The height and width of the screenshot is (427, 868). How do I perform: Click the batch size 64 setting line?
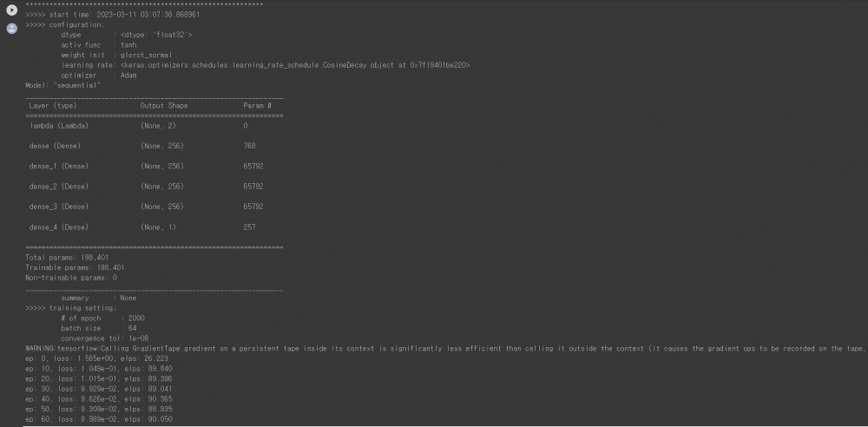pyautogui.click(x=98, y=328)
